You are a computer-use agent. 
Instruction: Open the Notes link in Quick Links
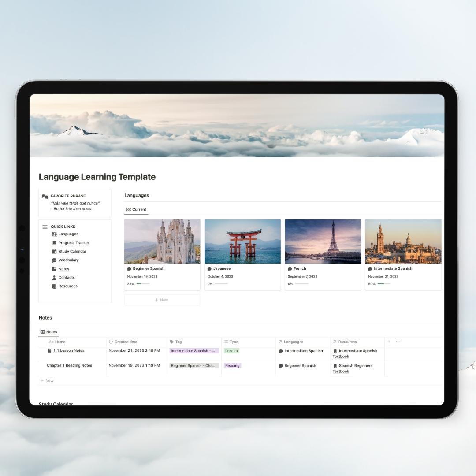(x=63, y=269)
